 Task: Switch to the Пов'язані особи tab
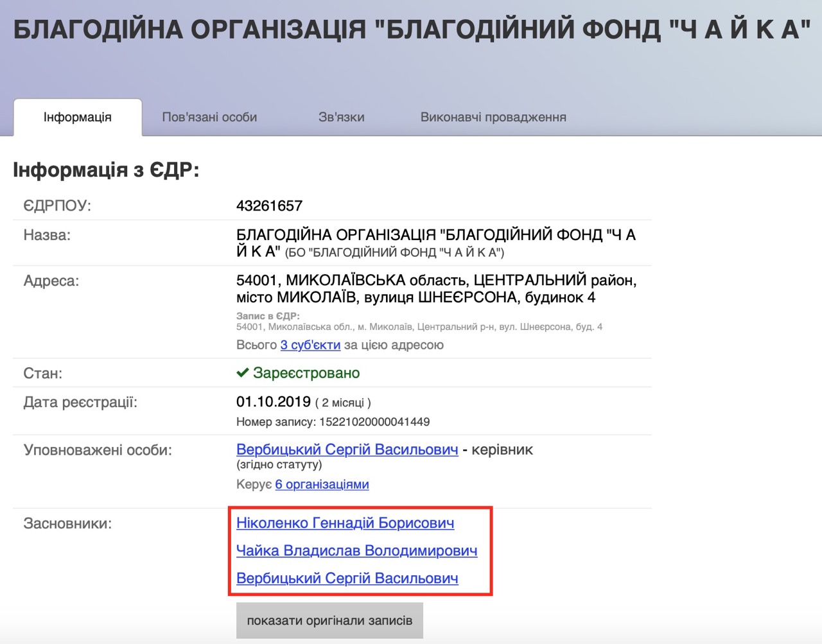[209, 117]
